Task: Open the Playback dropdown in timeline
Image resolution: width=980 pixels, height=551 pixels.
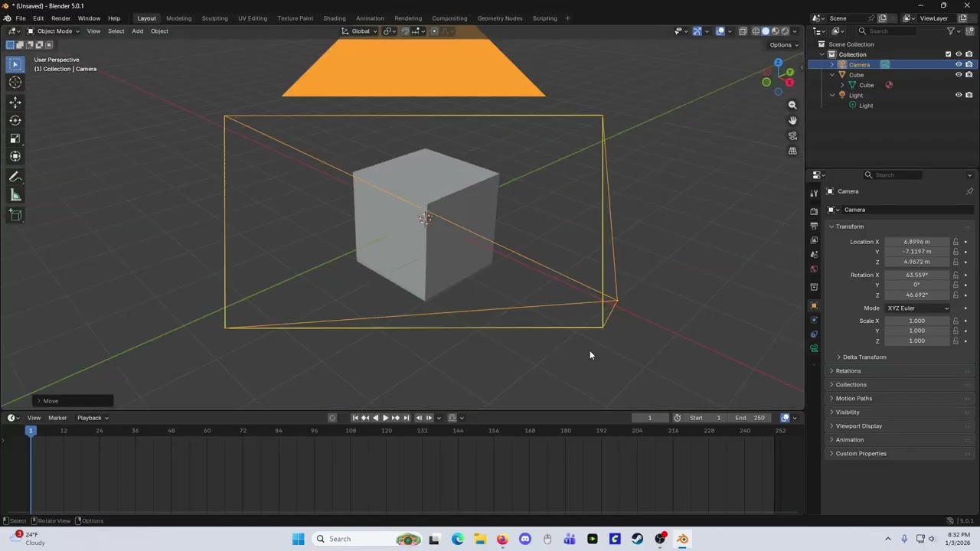Action: pyautogui.click(x=93, y=418)
